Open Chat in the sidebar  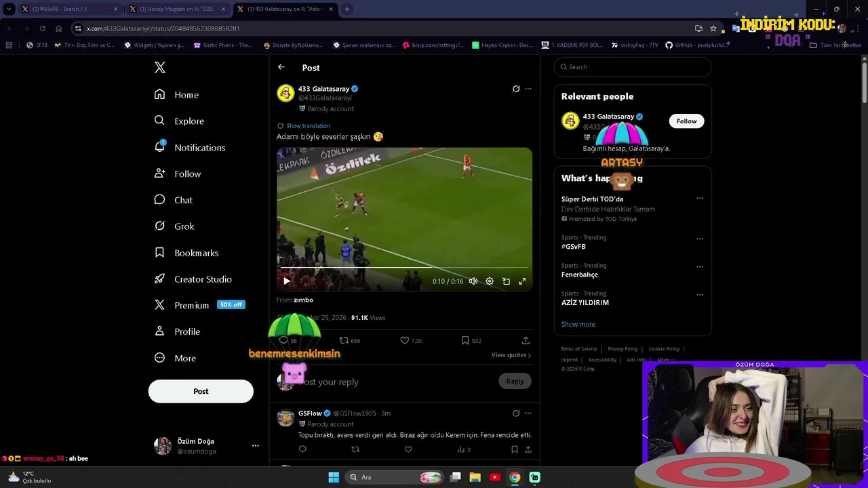174,200
